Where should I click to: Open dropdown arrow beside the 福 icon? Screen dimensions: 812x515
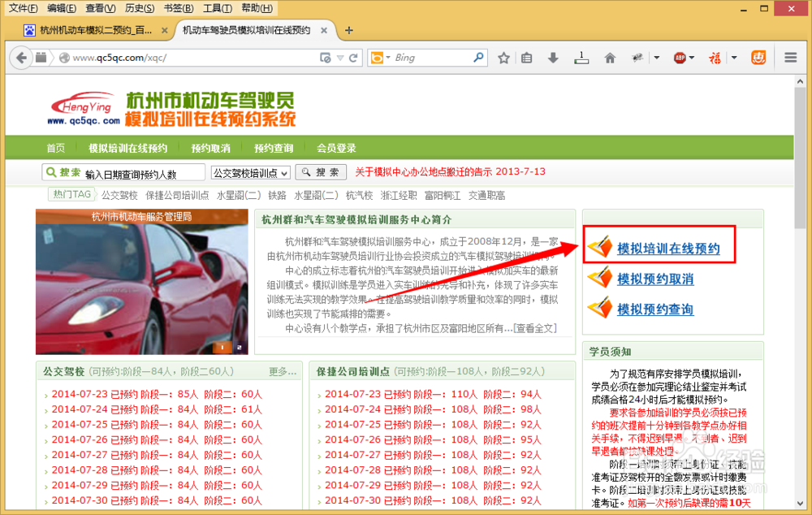click(x=734, y=58)
